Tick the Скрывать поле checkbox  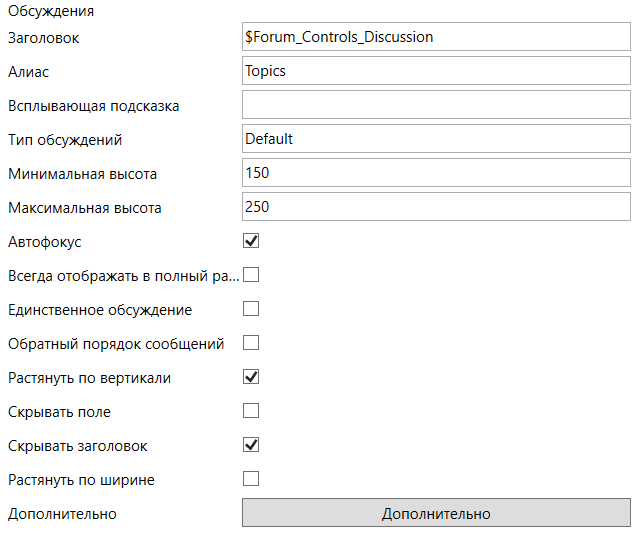(x=251, y=411)
